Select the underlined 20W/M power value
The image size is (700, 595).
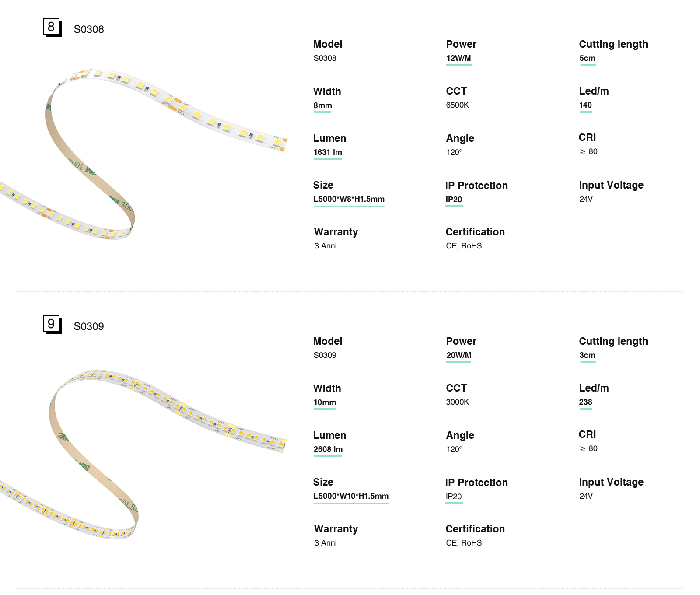[458, 355]
